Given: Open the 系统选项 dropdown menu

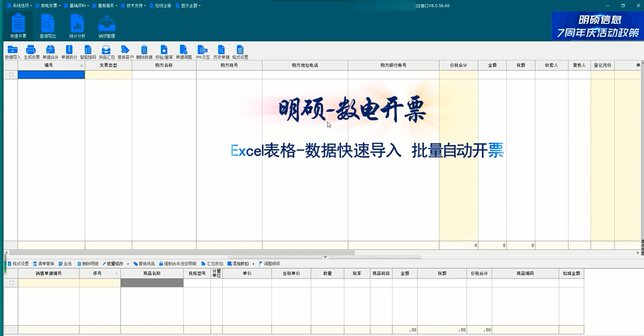Looking at the screenshot, I should click(x=18, y=5).
